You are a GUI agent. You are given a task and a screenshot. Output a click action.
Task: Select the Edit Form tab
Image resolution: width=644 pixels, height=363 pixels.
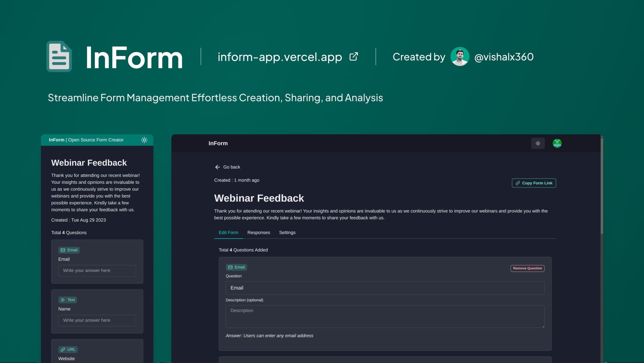(228, 232)
